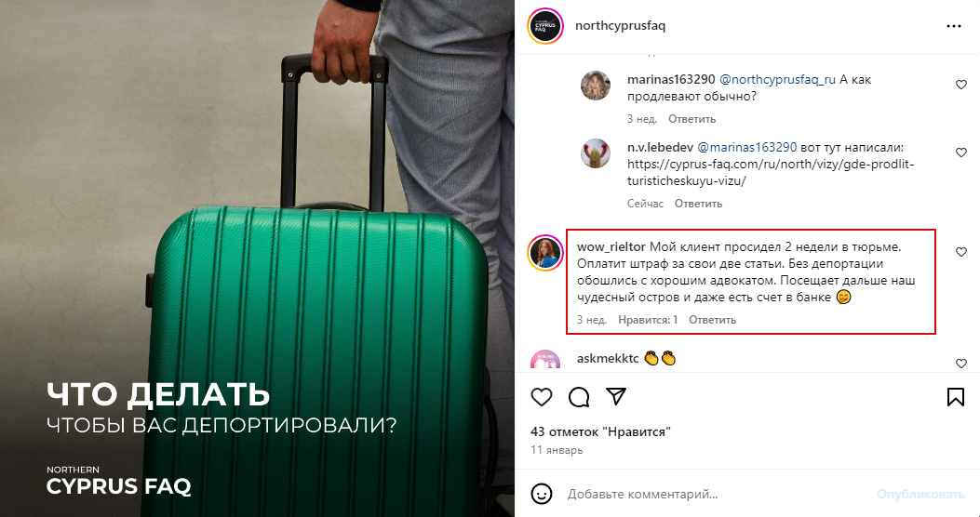The image size is (980, 517).
Task: Open northcyprusfaq profile avatar
Action: 545,26
